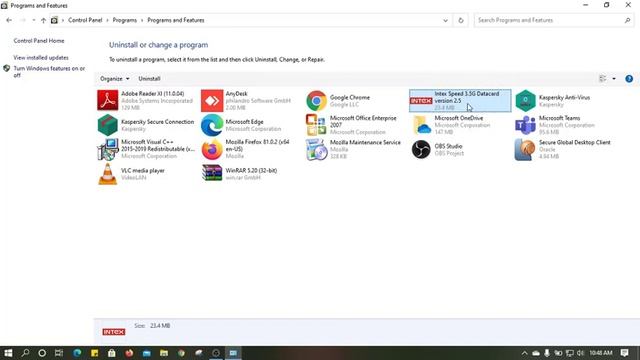Open Turn Windows features on or off
640x360 pixels.
[x=49, y=72]
